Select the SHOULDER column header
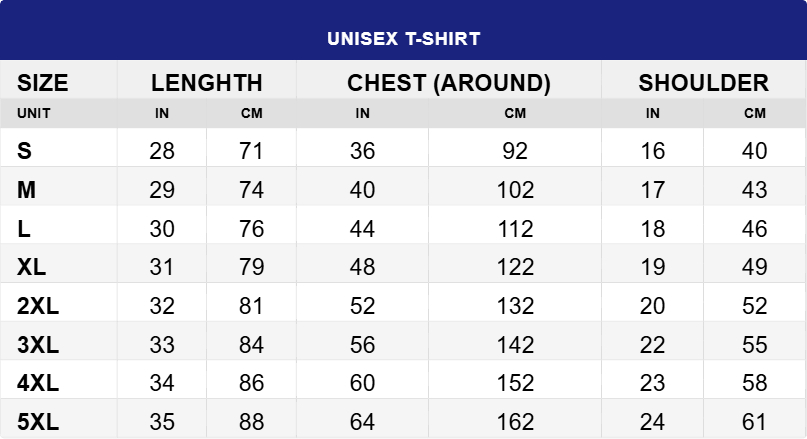Image resolution: width=807 pixels, height=439 pixels. [x=704, y=83]
